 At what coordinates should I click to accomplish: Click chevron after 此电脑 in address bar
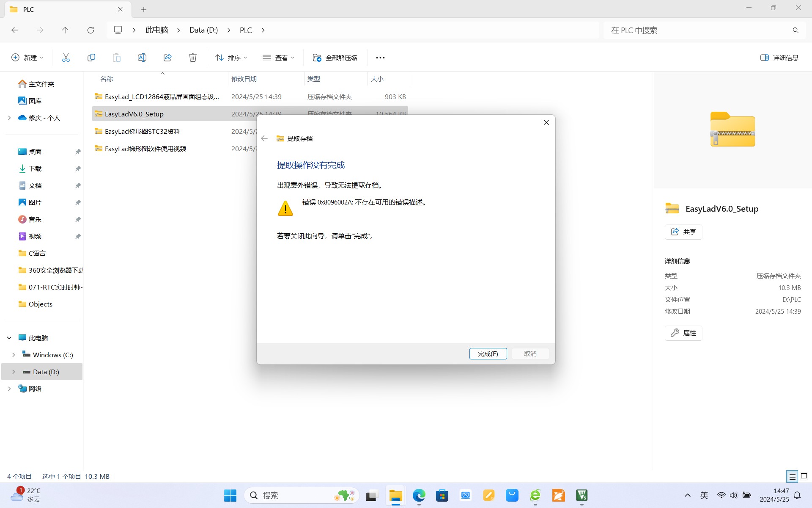[178, 30]
